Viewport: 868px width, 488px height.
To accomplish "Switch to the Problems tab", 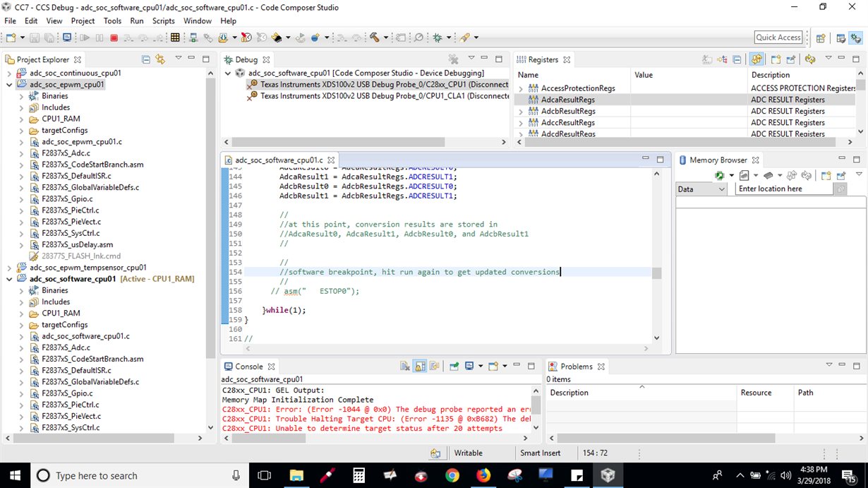I will click(x=576, y=367).
